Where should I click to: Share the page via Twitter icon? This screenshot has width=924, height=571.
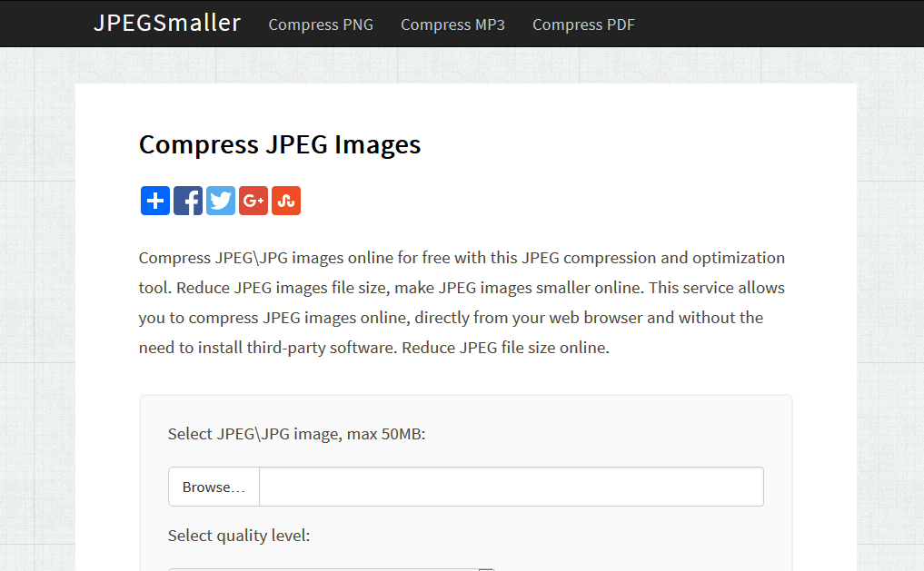point(221,201)
